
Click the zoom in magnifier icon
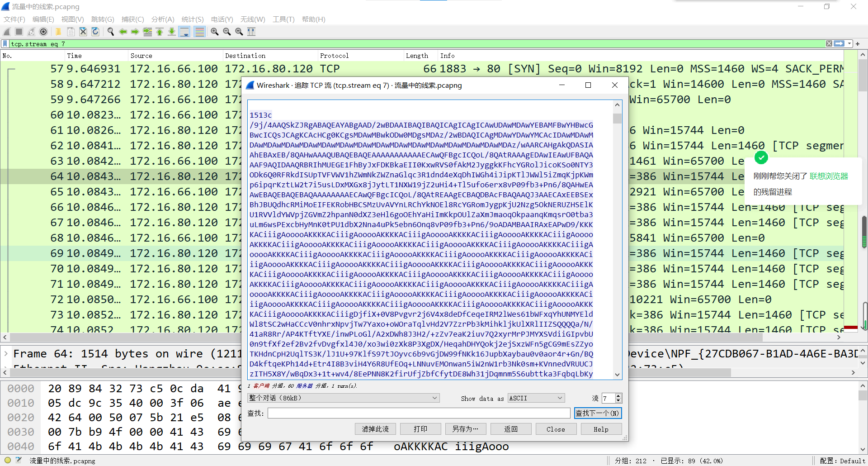point(215,32)
